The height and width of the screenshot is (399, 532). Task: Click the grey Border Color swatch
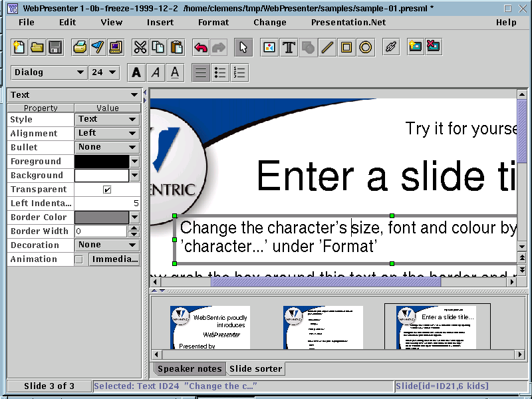(x=102, y=217)
